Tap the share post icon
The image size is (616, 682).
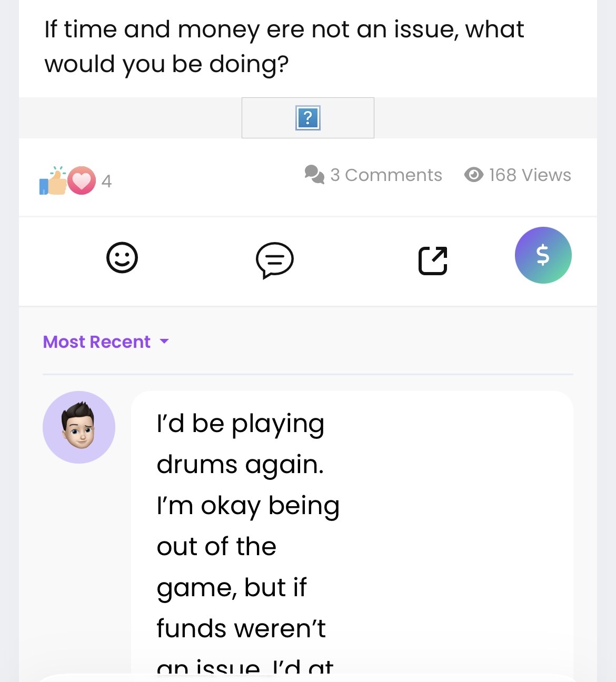(433, 260)
